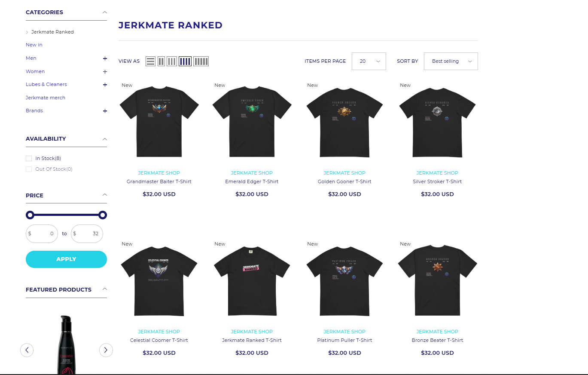The image size is (588, 375).
Task: Open the Emerald Edger T-Shirt product link
Action: (x=252, y=181)
